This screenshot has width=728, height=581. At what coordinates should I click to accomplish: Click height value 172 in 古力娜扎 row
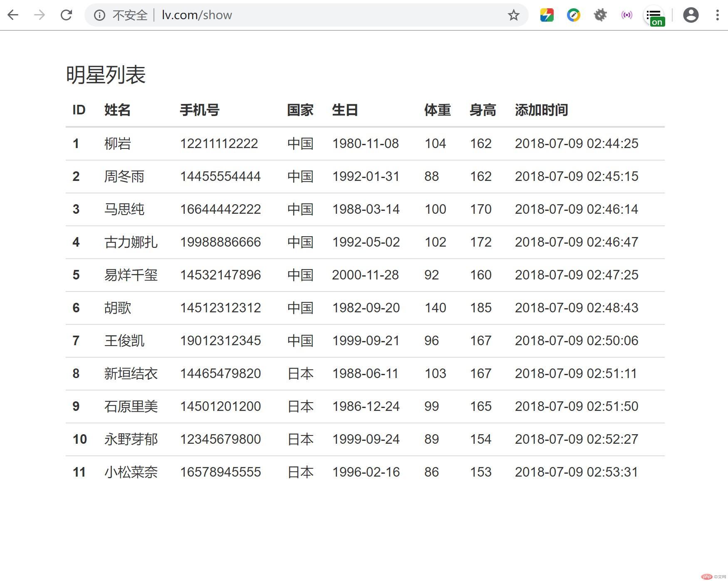click(480, 242)
